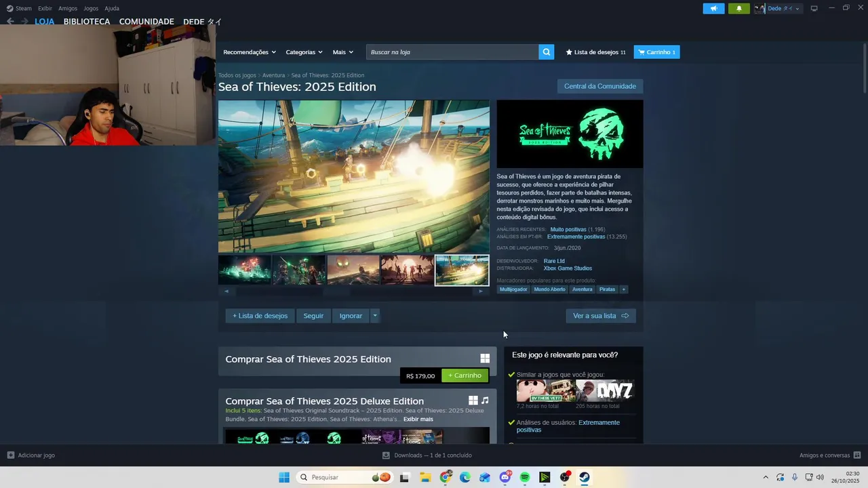Click the Mundo Aberto tag
868x488 pixels.
[x=549, y=289]
